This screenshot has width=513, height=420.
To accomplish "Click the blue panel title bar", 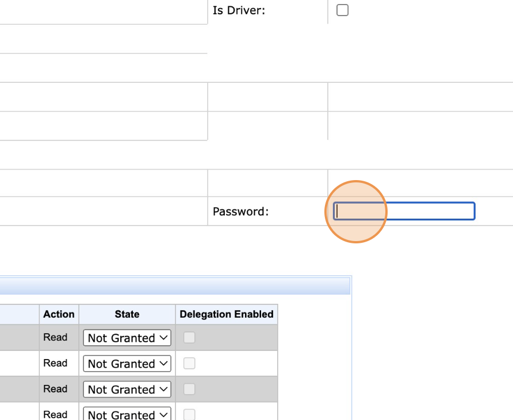I will click(x=173, y=286).
